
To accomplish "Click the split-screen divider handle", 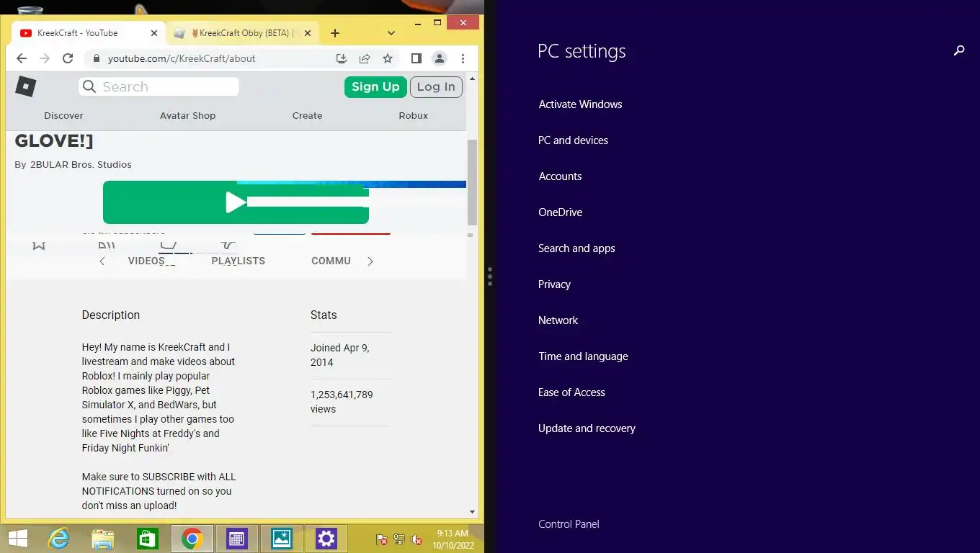I will tap(490, 276).
